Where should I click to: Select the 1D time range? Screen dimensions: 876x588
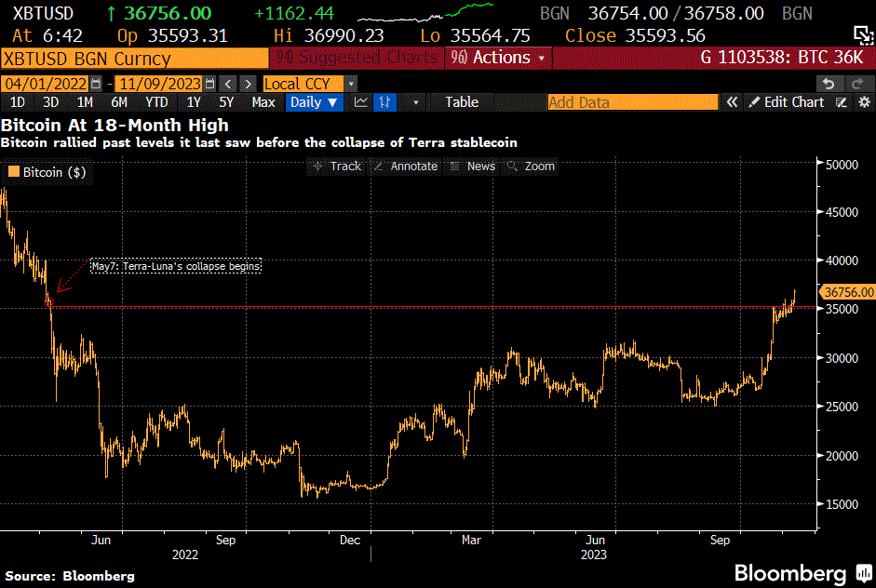click(18, 102)
